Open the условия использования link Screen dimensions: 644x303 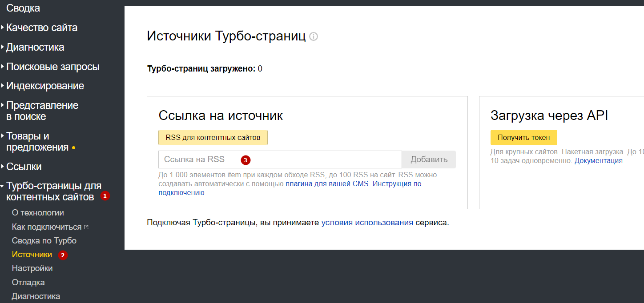tap(367, 223)
